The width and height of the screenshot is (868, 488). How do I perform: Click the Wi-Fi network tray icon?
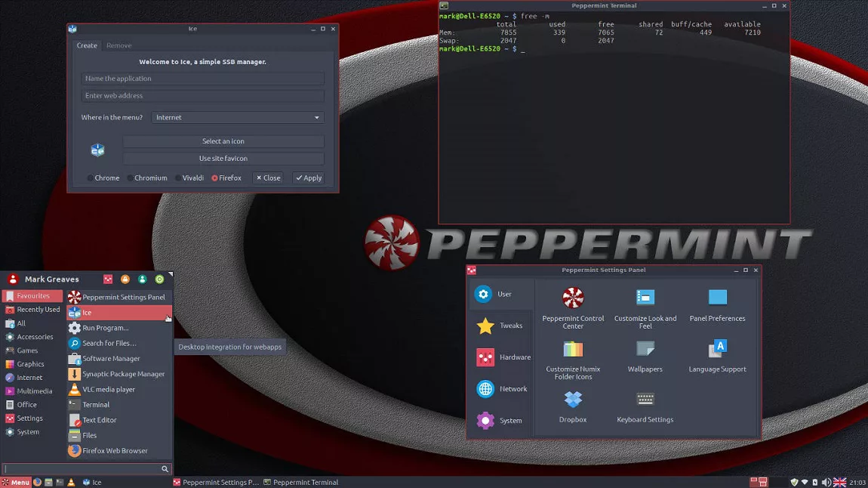[x=805, y=483]
